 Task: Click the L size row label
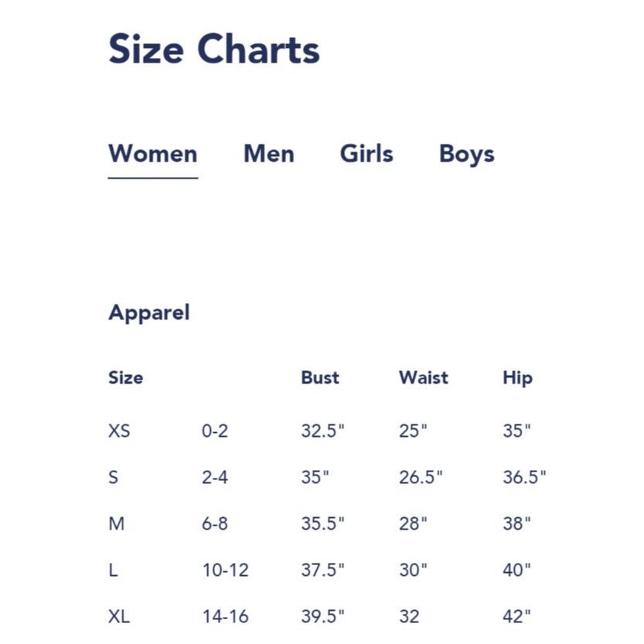pos(114,570)
